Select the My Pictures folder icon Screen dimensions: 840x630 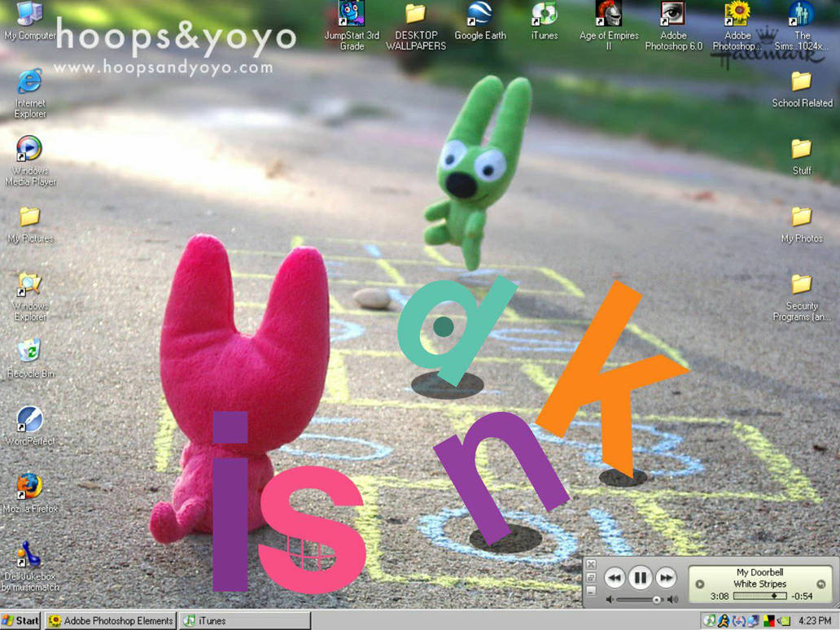coord(30,225)
